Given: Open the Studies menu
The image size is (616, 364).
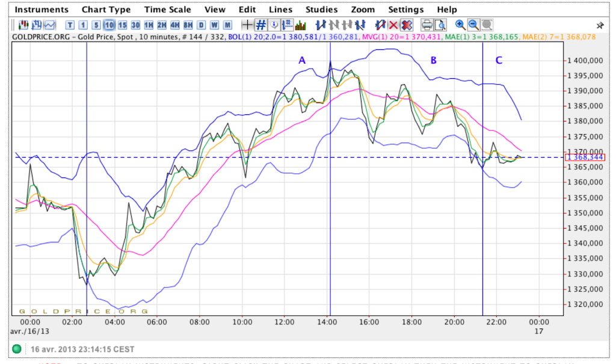Looking at the screenshot, I should click(322, 10).
